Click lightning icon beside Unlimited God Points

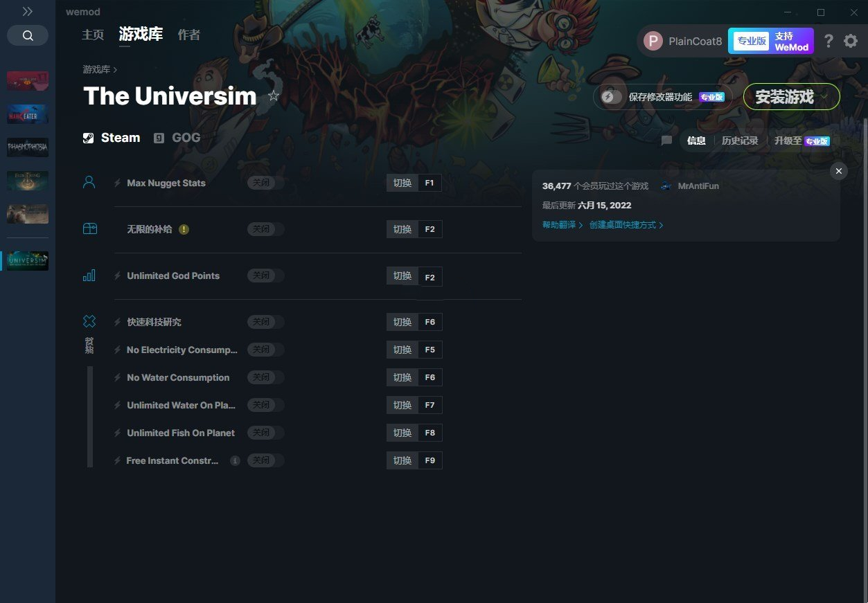117,276
